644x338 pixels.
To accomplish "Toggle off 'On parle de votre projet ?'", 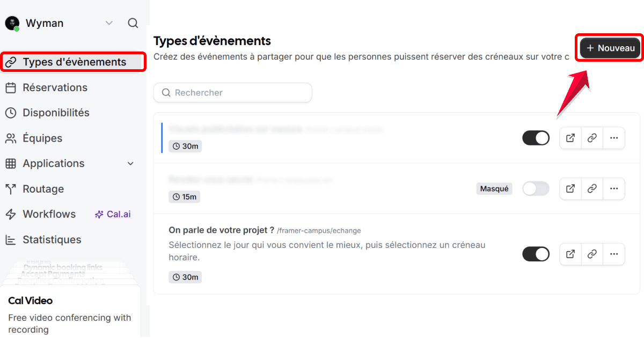I will point(536,254).
